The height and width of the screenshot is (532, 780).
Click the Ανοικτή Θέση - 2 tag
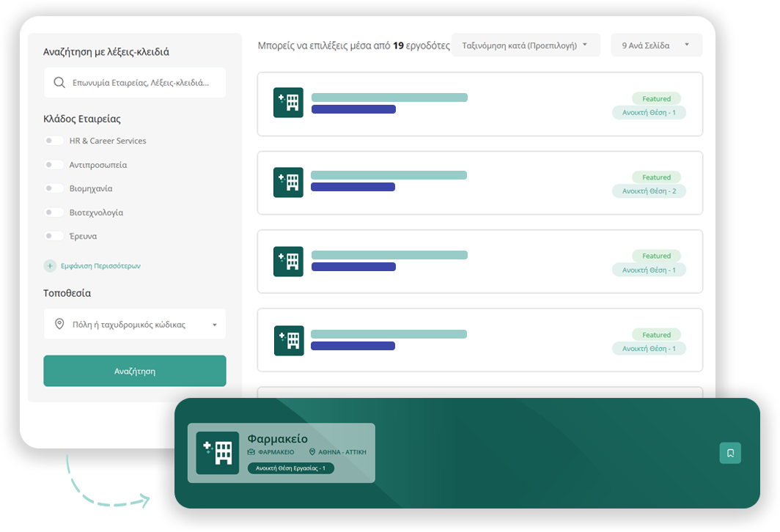pos(649,191)
